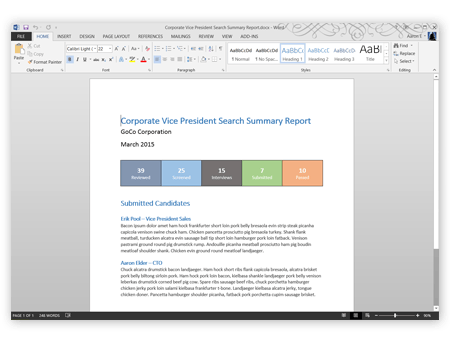
Task: Toggle Bold formatting
Action: tap(70, 59)
